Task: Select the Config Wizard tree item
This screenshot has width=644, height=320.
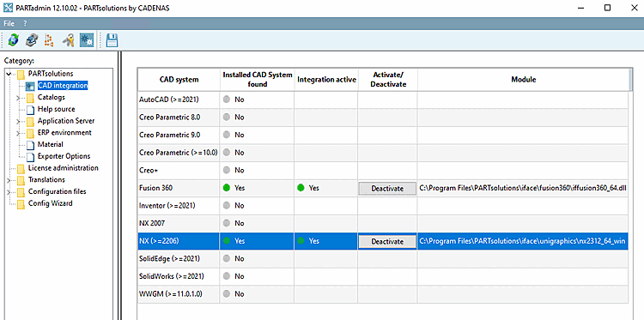Action: [50, 203]
